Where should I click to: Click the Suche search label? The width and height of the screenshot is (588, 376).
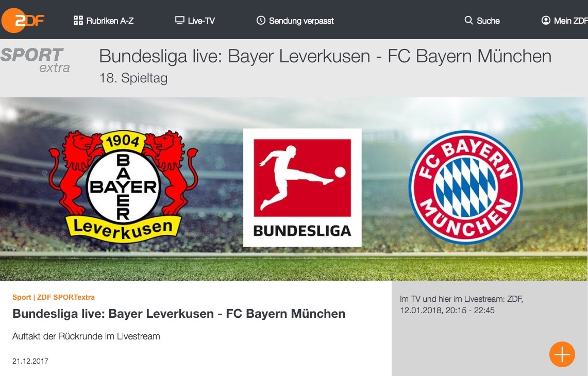pyautogui.click(x=488, y=21)
